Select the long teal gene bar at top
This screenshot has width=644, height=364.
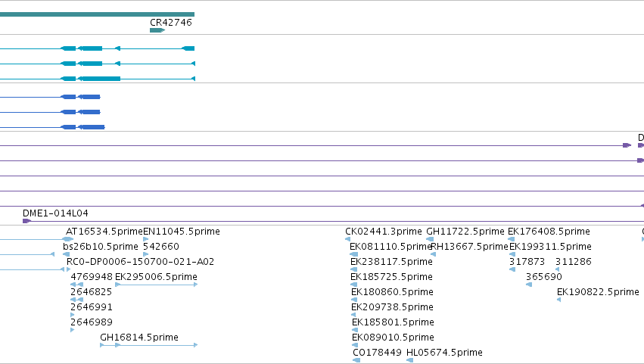pos(97,14)
